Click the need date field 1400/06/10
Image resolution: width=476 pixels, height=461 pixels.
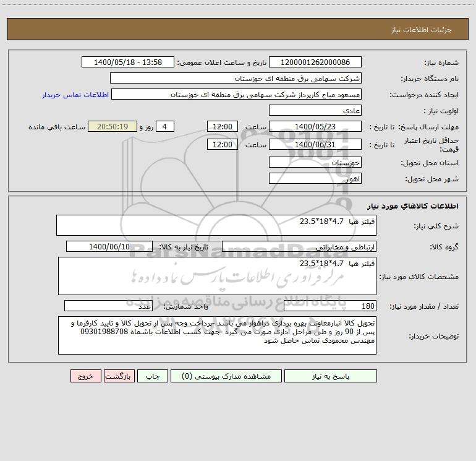109,246
